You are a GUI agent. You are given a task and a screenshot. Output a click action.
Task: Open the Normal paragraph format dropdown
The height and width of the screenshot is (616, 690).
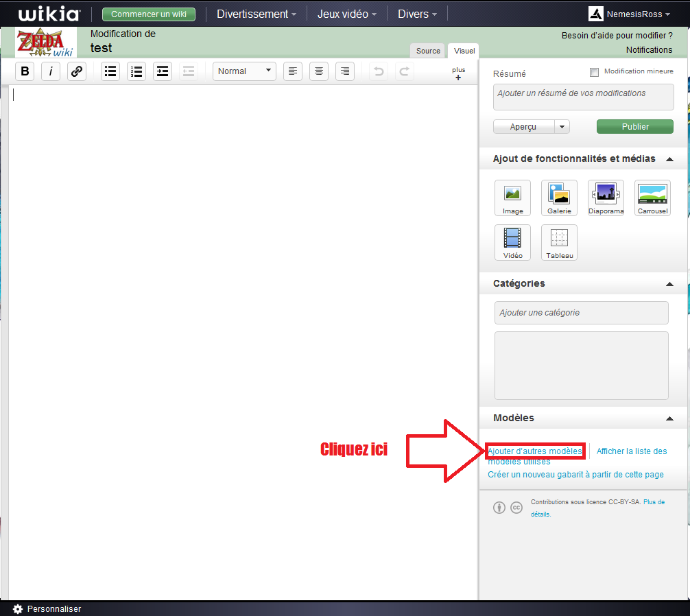pyautogui.click(x=244, y=71)
